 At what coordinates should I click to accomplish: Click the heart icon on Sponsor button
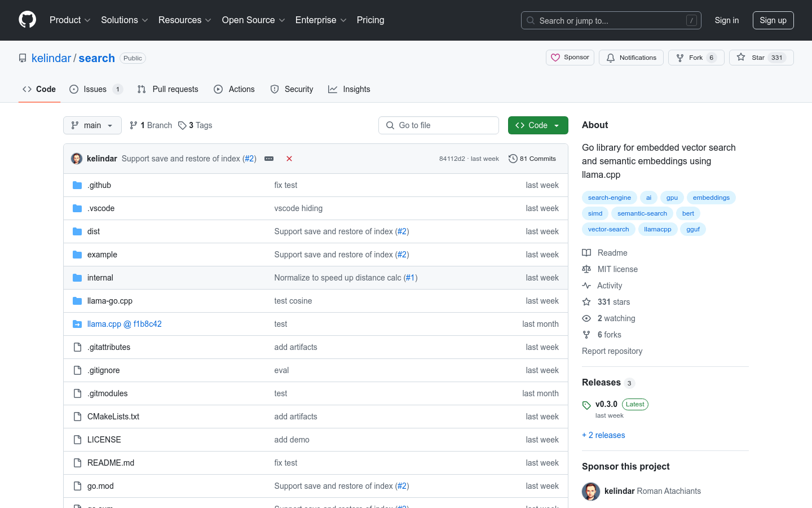[x=555, y=58]
